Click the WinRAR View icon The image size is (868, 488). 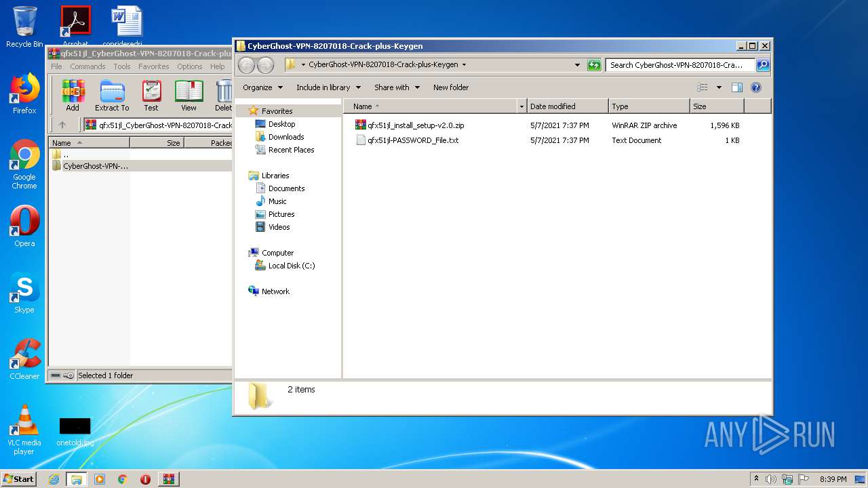pyautogui.click(x=189, y=95)
